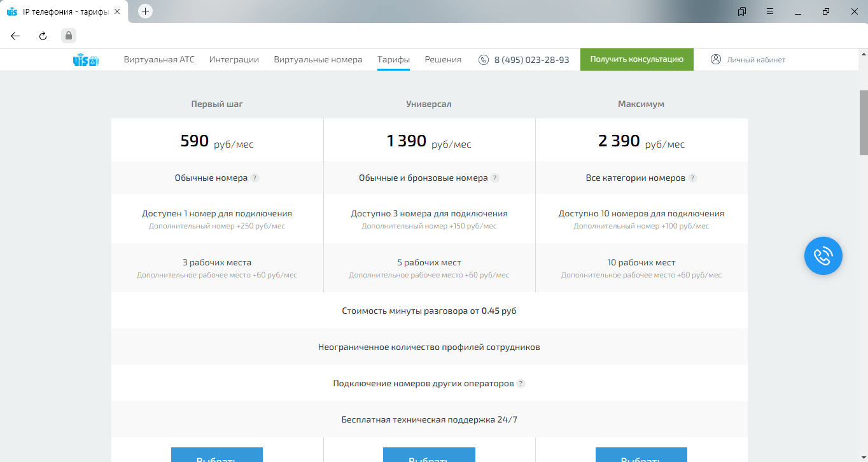Click the 1 390 руб/мес price
The height and width of the screenshot is (462, 868).
429,141
